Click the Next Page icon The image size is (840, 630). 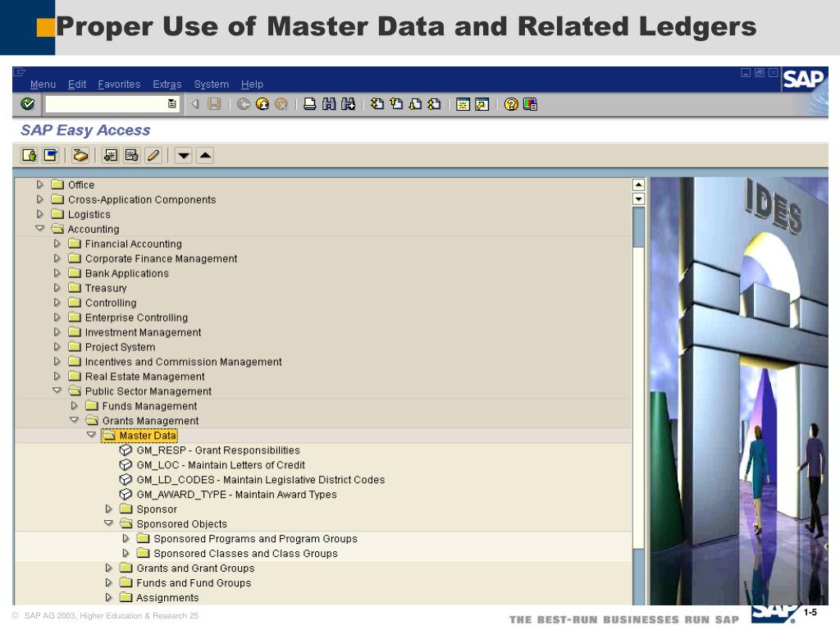click(415, 104)
